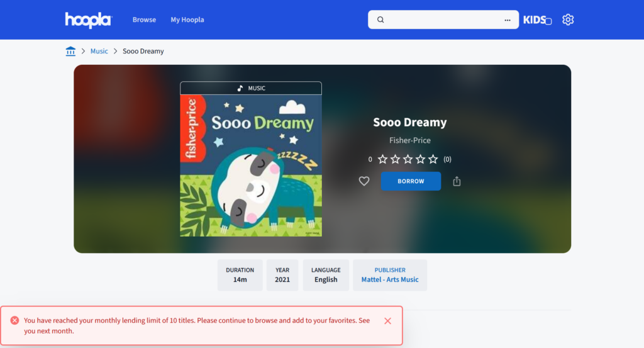Click the MUSIC format label
Image resolution: width=644 pixels, height=348 pixels.
251,88
